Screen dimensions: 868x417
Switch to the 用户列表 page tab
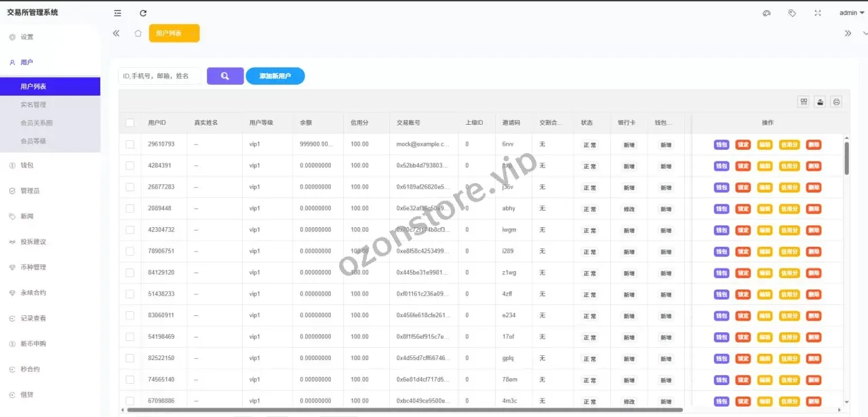pyautogui.click(x=174, y=33)
